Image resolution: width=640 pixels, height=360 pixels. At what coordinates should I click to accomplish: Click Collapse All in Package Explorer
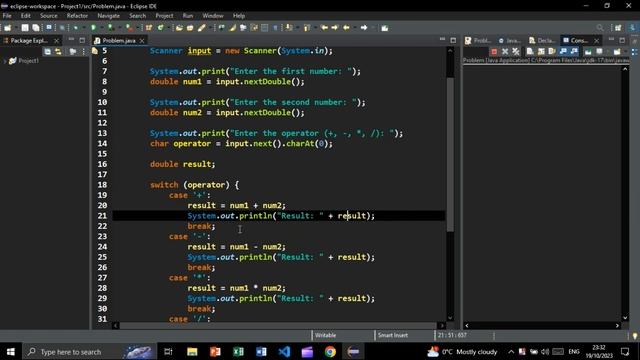click(48, 51)
